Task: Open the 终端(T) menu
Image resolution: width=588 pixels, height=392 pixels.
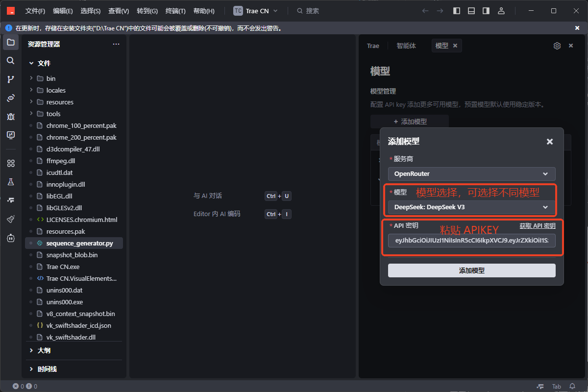Action: (x=175, y=11)
